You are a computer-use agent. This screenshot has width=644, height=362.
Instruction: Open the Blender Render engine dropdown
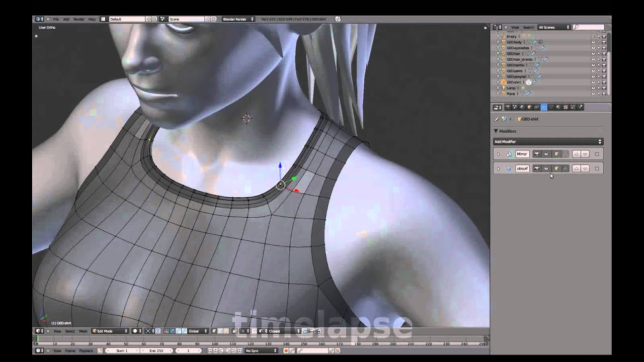click(238, 19)
